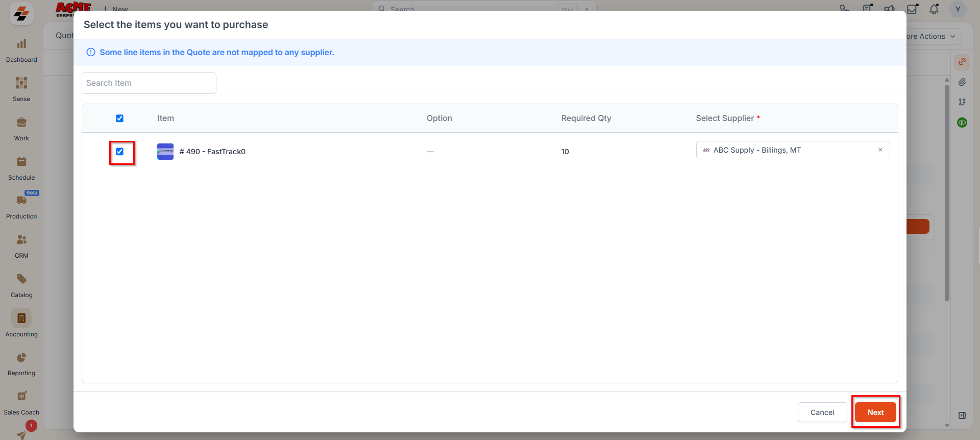The width and height of the screenshot is (980, 440).
Task: Open the announcements megaphone icon
Action: 890,9
